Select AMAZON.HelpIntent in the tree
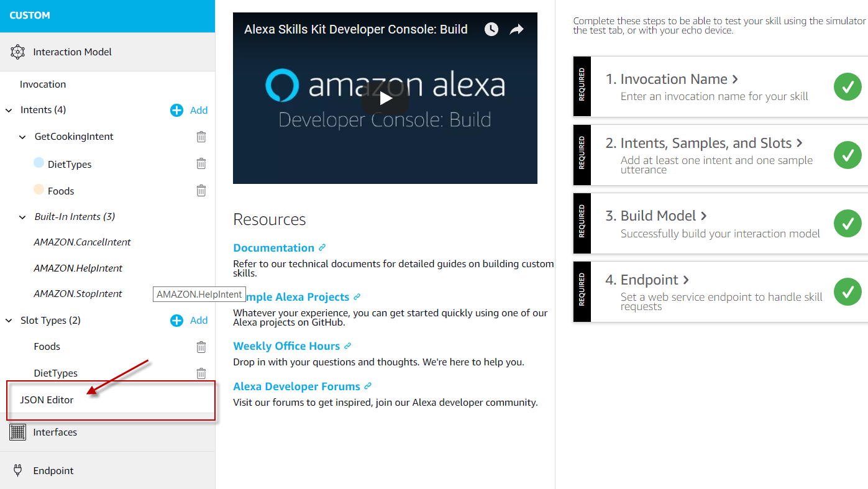 (x=78, y=268)
